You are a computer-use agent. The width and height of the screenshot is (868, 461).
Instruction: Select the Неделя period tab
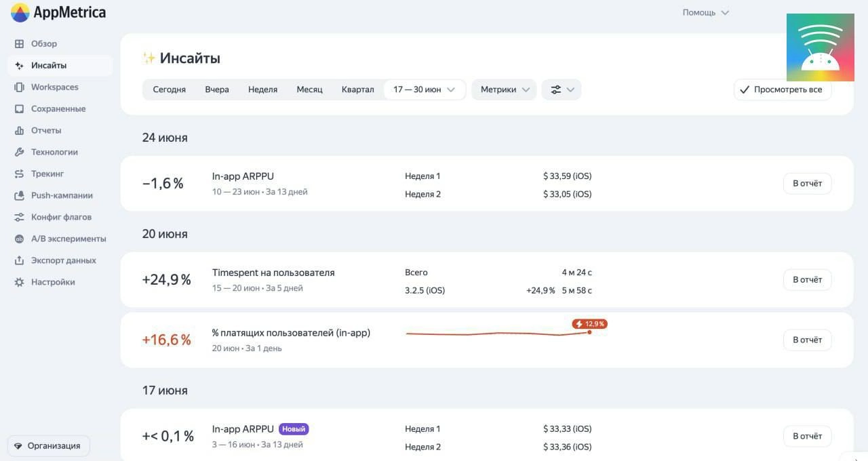[262, 89]
